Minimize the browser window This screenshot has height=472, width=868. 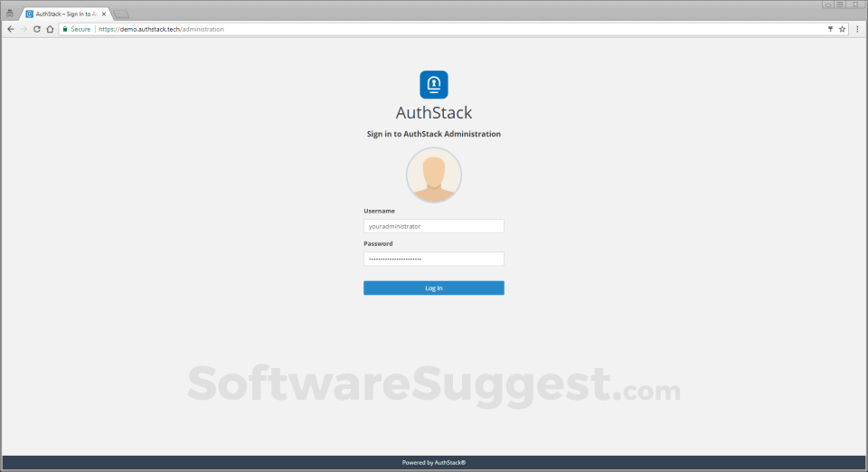(827, 5)
